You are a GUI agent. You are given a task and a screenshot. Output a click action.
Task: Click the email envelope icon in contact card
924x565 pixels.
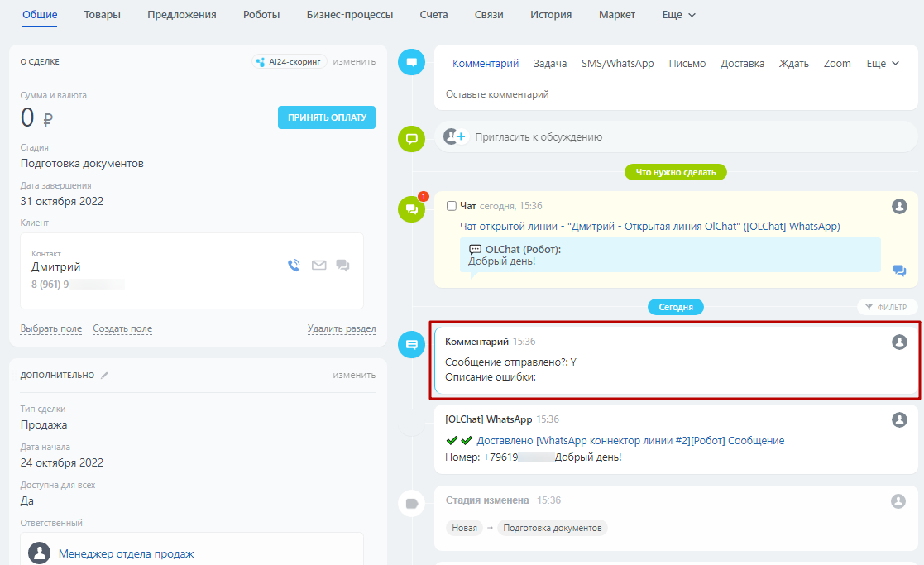(x=318, y=266)
